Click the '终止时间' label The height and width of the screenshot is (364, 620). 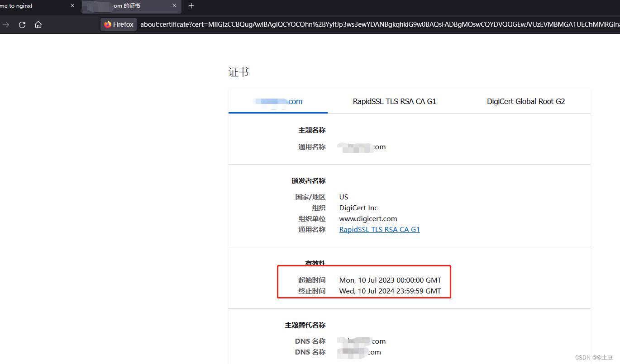pyautogui.click(x=312, y=291)
